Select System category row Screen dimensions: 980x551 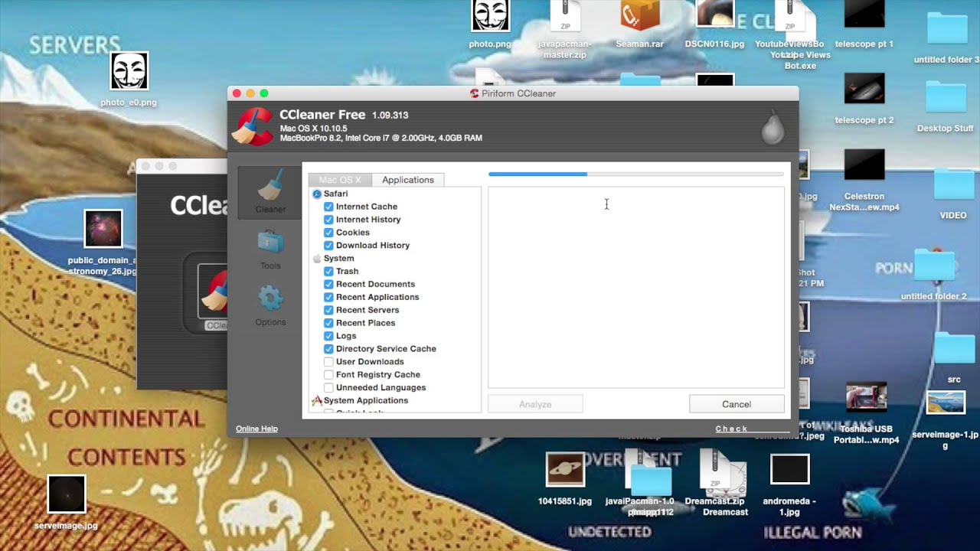click(395, 259)
